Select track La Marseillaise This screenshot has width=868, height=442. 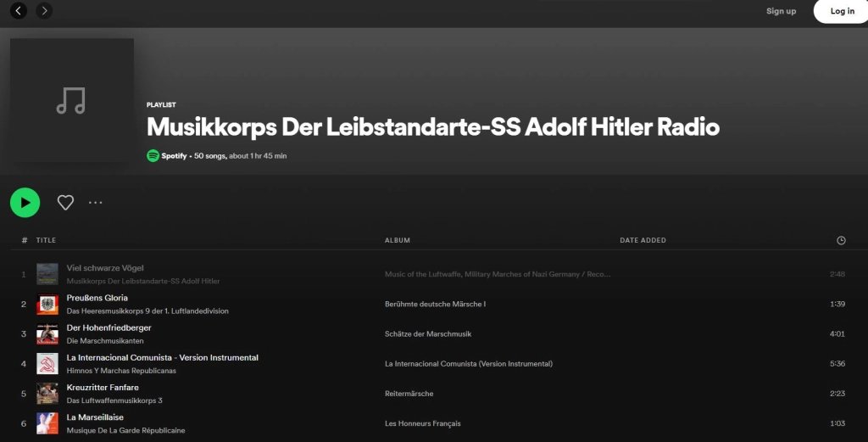pyautogui.click(x=95, y=417)
